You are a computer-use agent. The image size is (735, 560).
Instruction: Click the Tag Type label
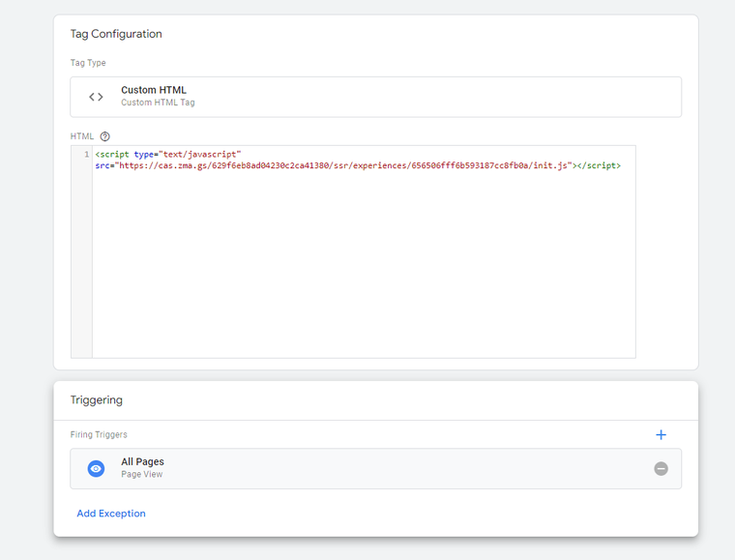pyautogui.click(x=88, y=63)
